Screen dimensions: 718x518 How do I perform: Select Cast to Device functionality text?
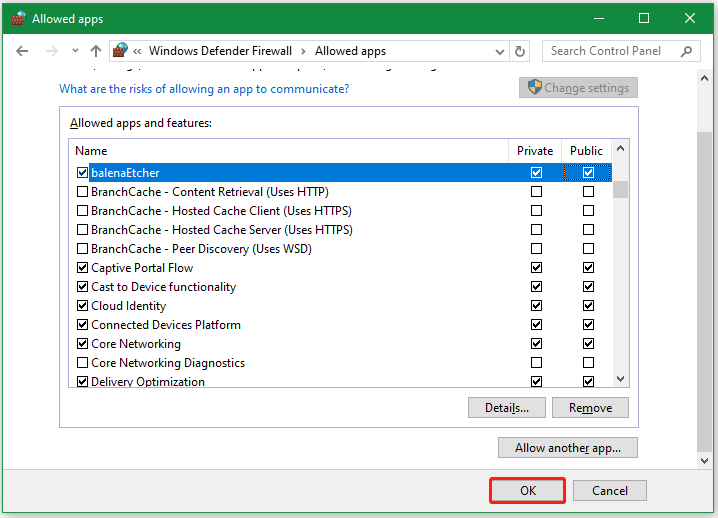[163, 287]
